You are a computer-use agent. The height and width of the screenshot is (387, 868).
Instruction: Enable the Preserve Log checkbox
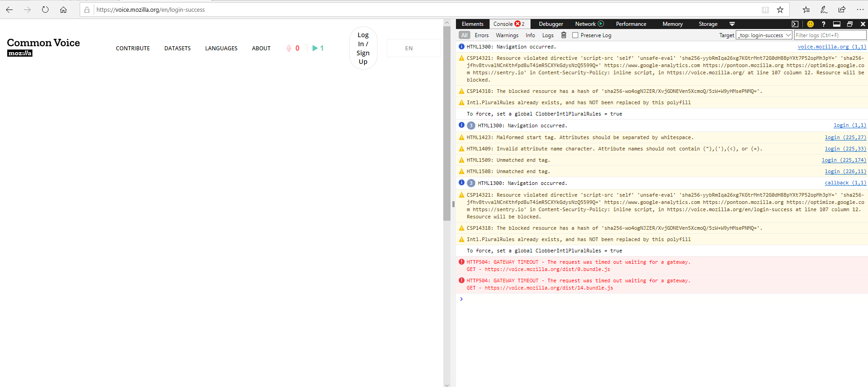tap(575, 35)
